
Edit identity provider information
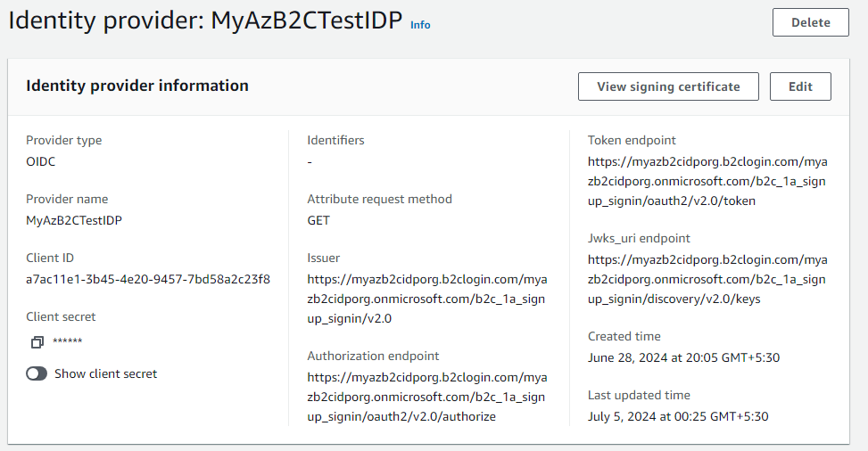click(x=800, y=86)
